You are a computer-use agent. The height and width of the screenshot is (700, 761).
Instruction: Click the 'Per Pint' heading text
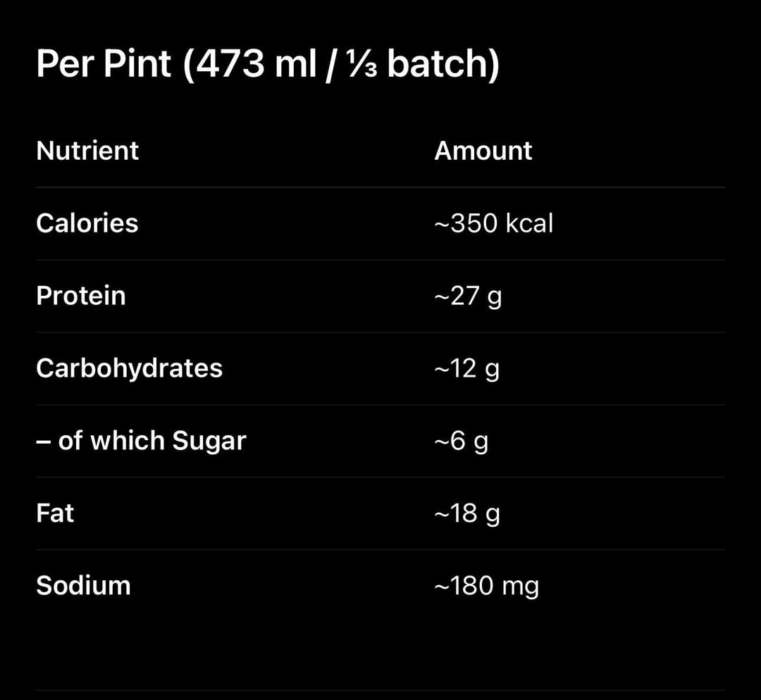point(104,64)
